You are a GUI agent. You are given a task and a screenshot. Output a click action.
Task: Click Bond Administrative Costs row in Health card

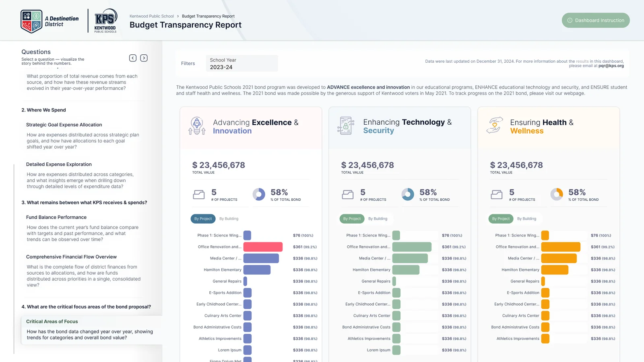point(553,327)
